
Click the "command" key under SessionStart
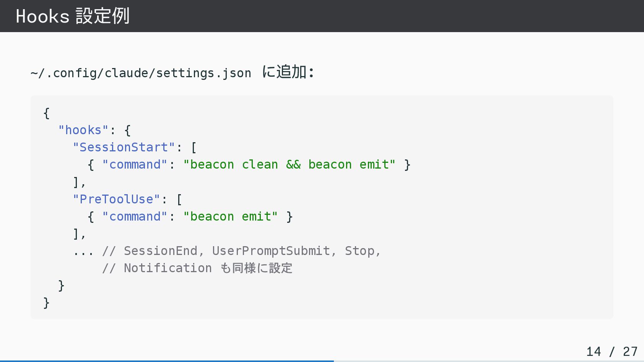pos(135,164)
